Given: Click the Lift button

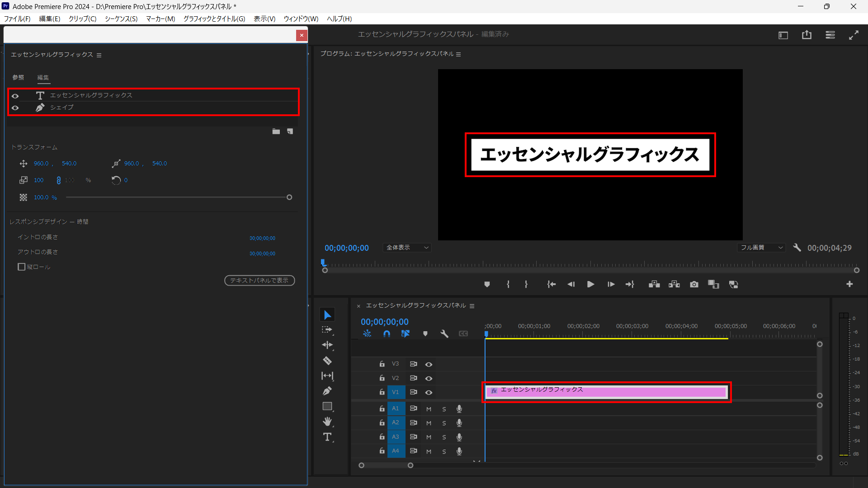Looking at the screenshot, I should 654,284.
